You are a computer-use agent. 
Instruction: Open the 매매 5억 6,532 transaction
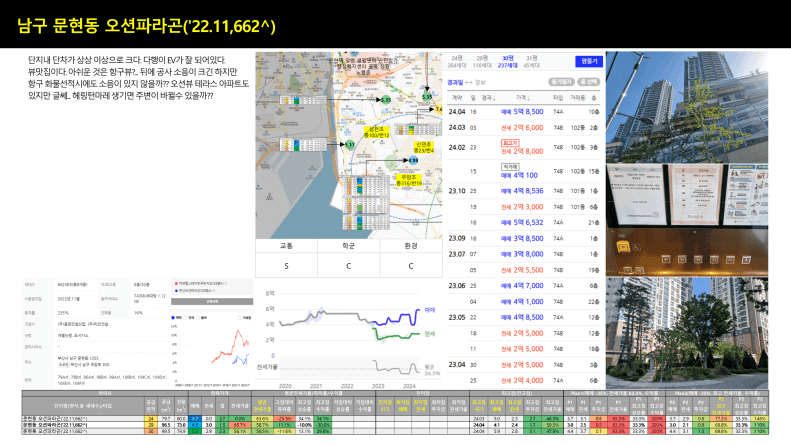pyautogui.click(x=523, y=222)
